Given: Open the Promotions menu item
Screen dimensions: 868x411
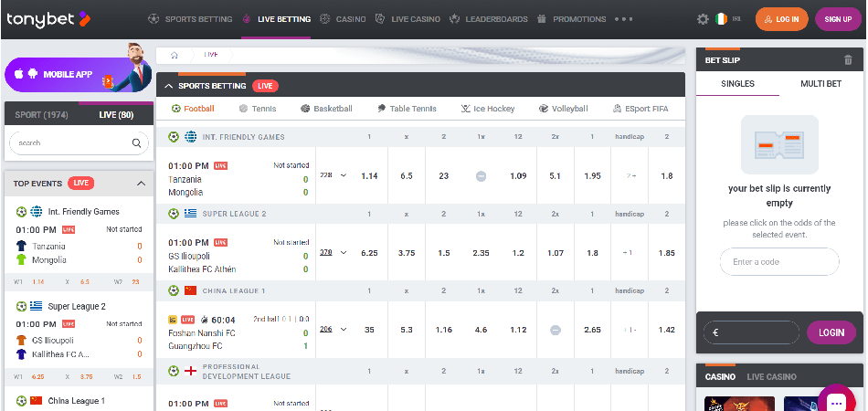Looking at the screenshot, I should coord(571,19).
